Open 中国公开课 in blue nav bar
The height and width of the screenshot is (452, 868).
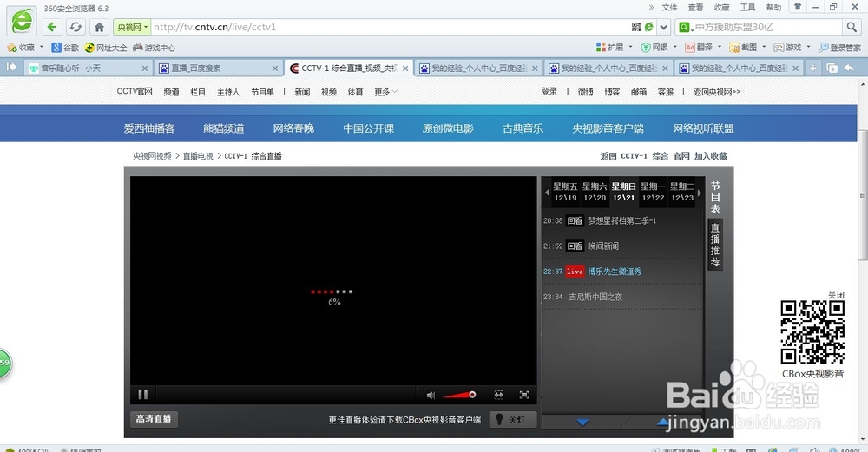pyautogui.click(x=369, y=128)
